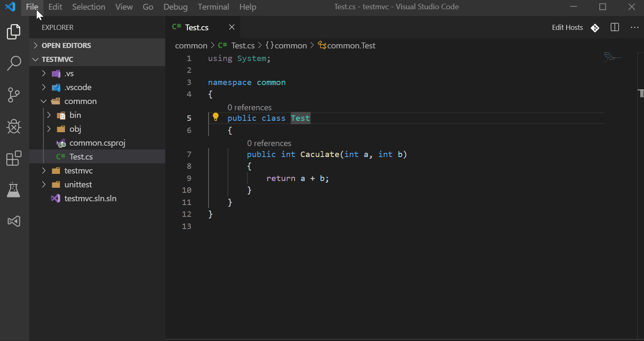Click the common breadcrumb folder item
This screenshot has width=644, height=341.
pyautogui.click(x=191, y=45)
